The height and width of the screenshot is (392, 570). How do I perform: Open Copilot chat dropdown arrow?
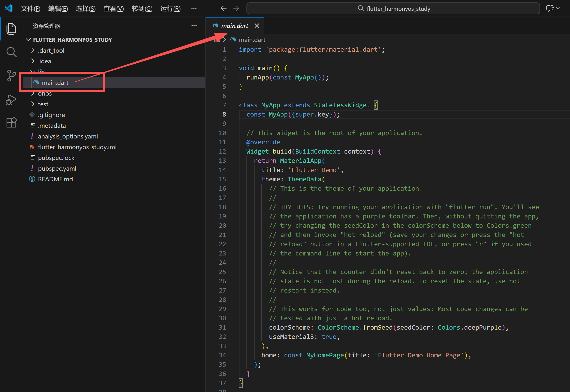558,8
